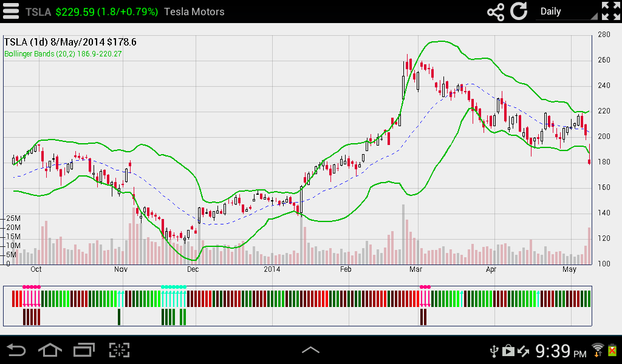Screen dimensions: 622x364
Task: Tap the Tesla Motors title text
Action: 193,11
